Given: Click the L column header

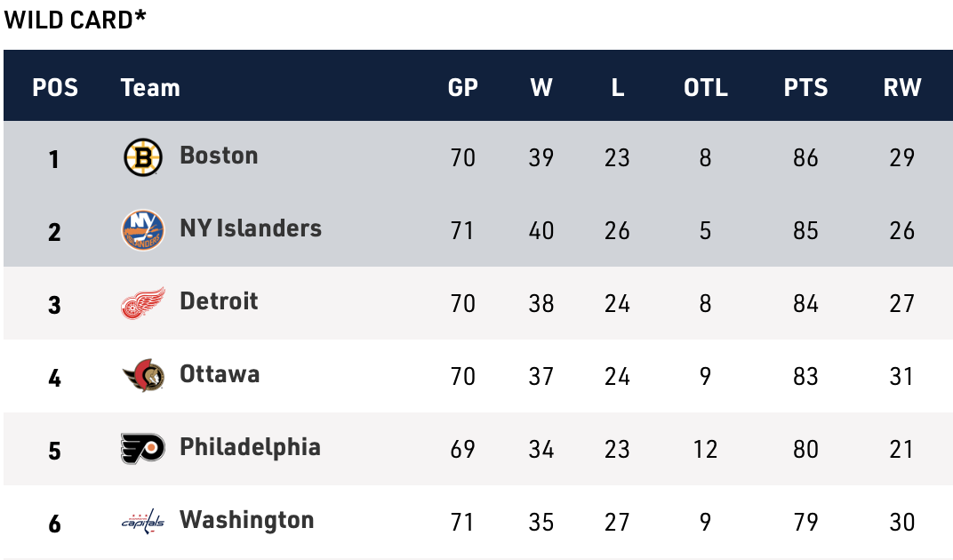Looking at the screenshot, I should click(617, 87).
